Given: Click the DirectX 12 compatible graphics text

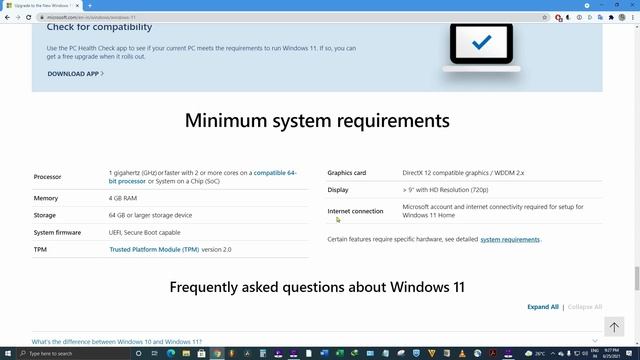Looking at the screenshot, I should pos(463,173).
